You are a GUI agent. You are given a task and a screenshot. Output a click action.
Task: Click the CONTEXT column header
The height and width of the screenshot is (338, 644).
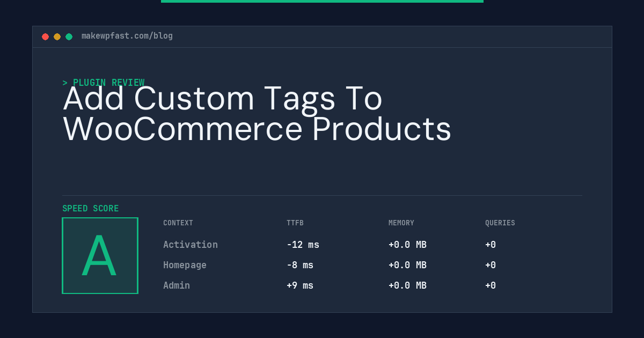(178, 223)
